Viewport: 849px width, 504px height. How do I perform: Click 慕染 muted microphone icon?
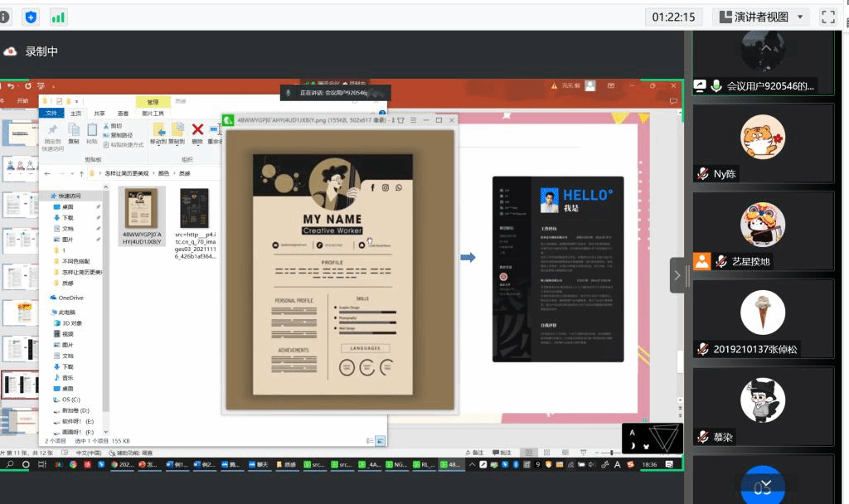[702, 437]
